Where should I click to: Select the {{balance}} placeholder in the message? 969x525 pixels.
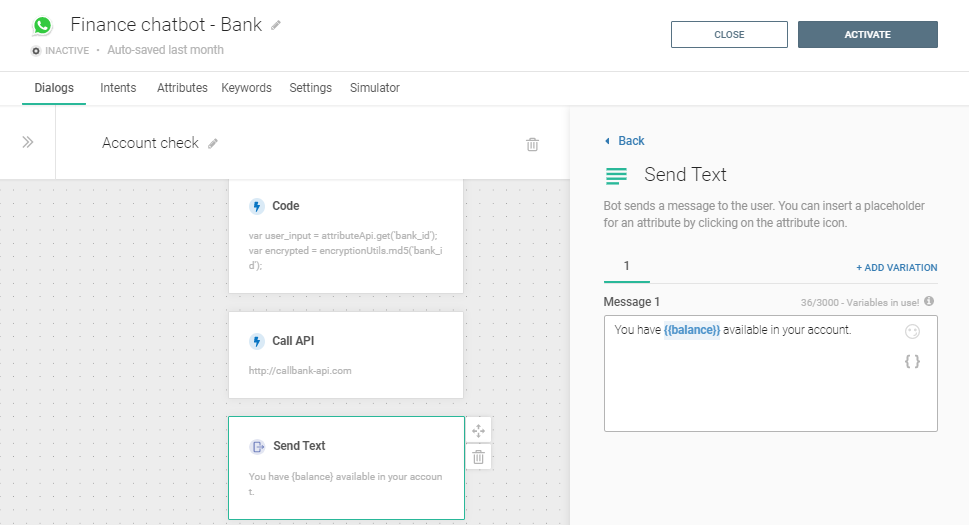692,330
